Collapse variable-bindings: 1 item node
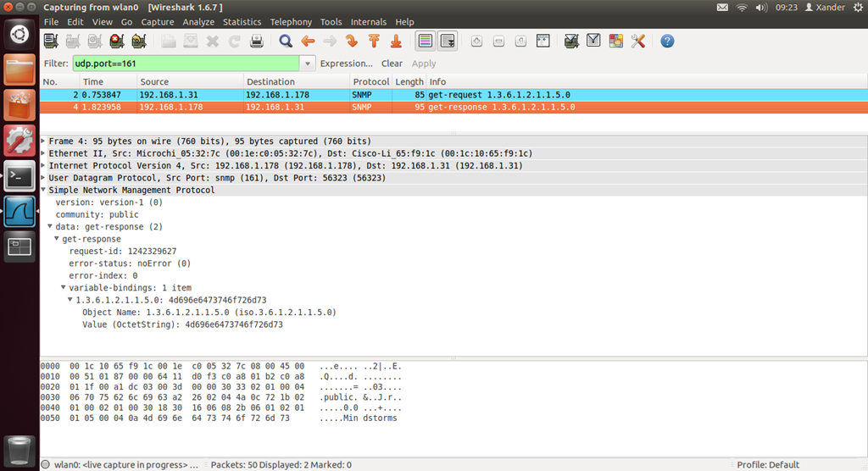Viewport: 868px width, 471px height. coord(63,288)
